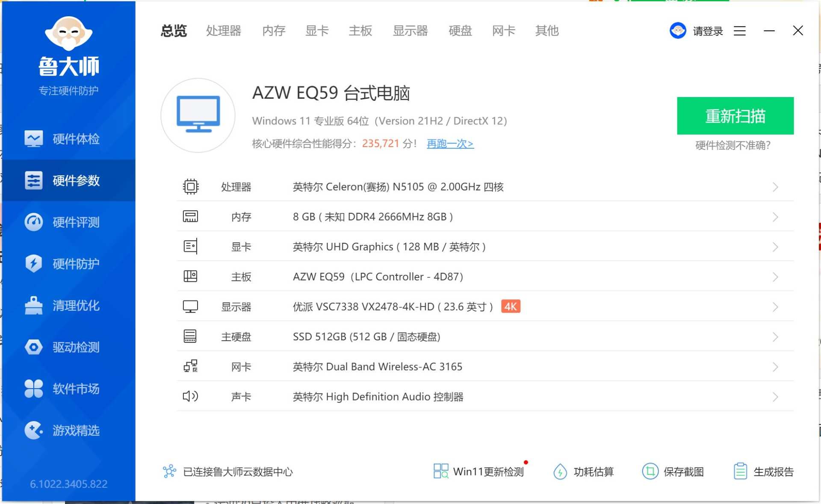Open the 软件市场 software market
Screen dimensions: 821x504
68,389
